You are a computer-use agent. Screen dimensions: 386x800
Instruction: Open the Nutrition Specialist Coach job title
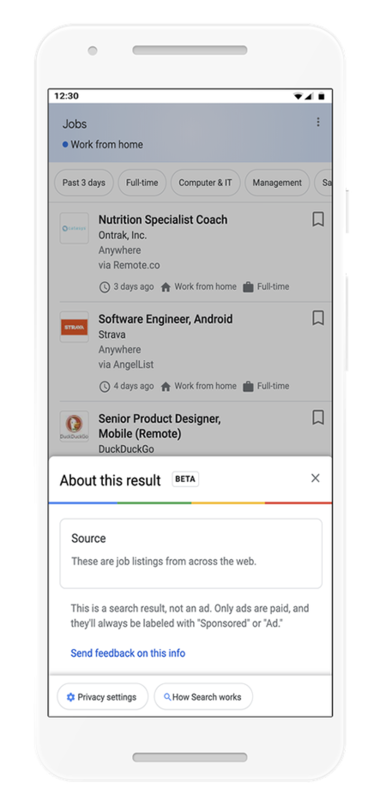(163, 220)
